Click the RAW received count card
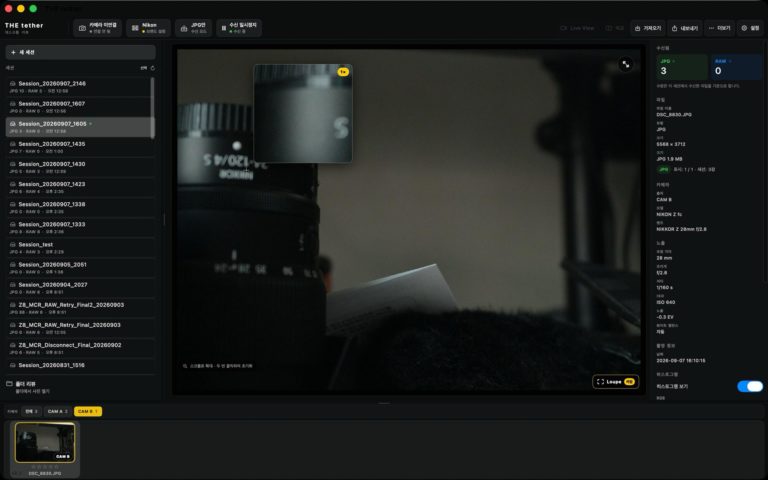This screenshot has width=768, height=480. click(x=736, y=67)
